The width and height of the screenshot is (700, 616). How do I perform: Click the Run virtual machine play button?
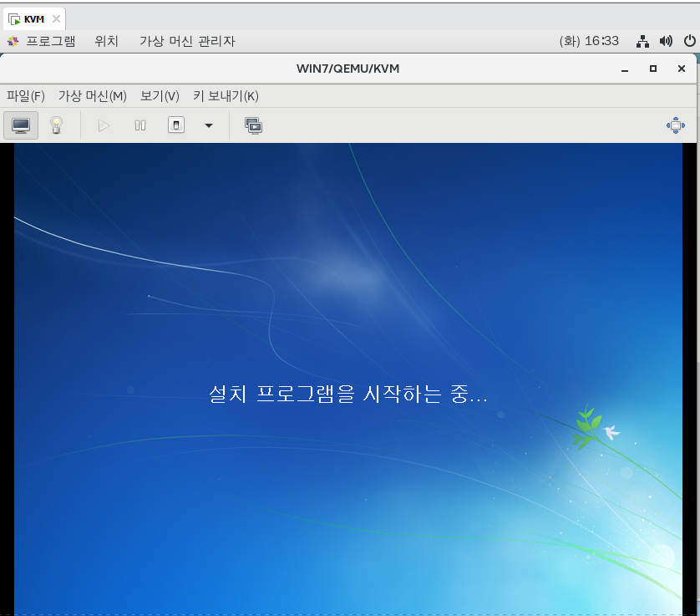point(104,125)
